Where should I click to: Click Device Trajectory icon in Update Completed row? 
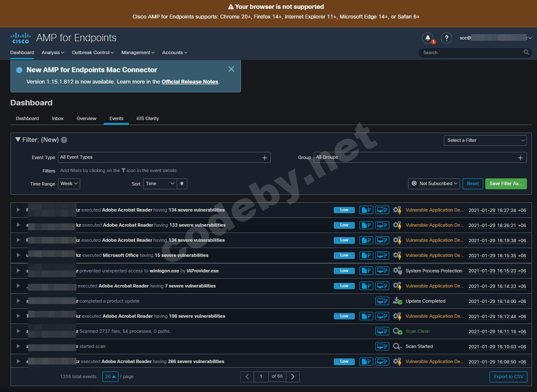[x=382, y=301]
